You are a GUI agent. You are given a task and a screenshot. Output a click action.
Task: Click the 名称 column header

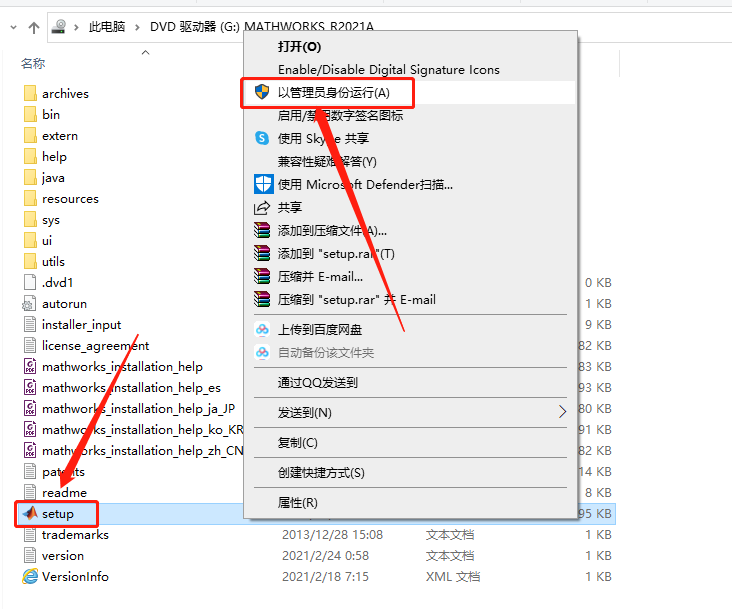[33, 63]
